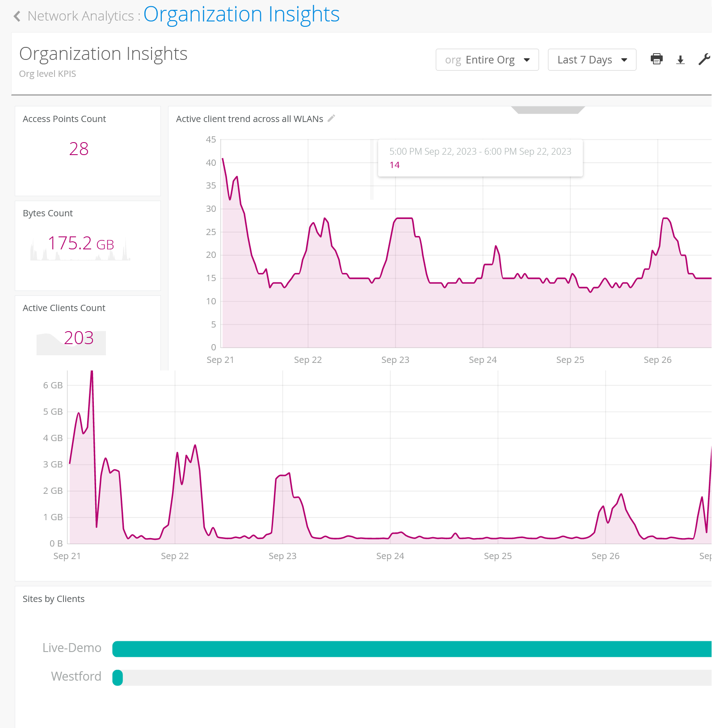Click the back chevron beside Network Analytics
The width and height of the screenshot is (712, 728).
click(x=17, y=17)
